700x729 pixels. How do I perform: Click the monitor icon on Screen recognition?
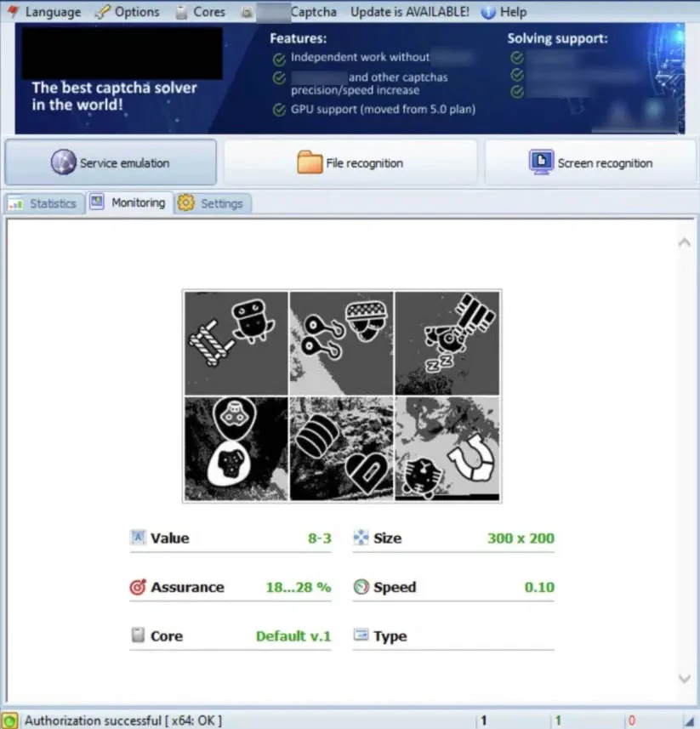[541, 162]
